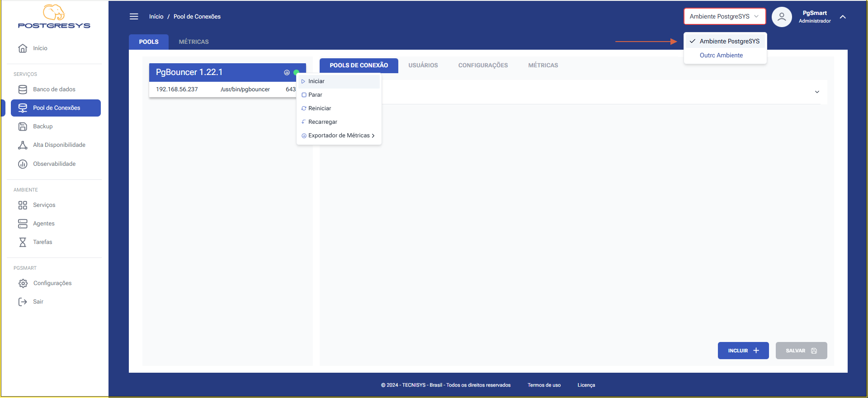Click the Backup save icon

coord(23,126)
